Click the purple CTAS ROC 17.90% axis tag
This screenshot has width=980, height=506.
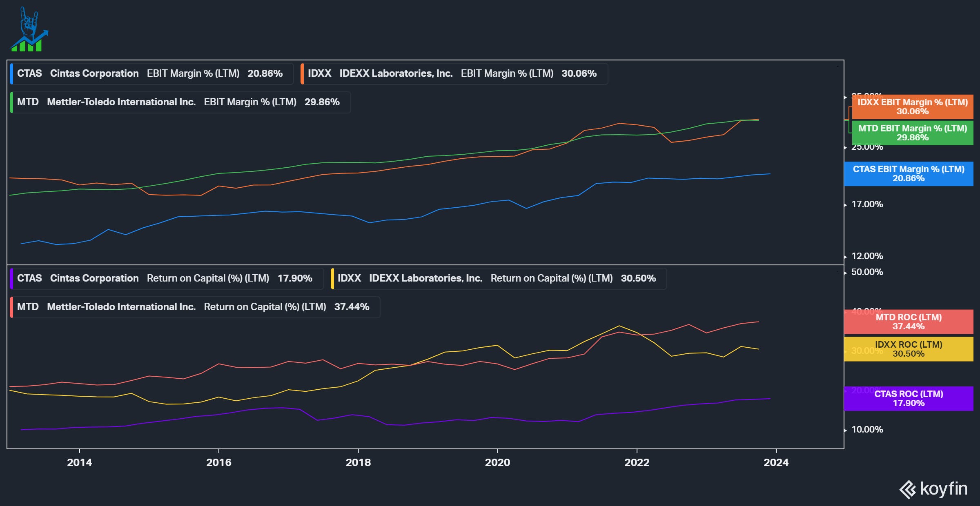909,399
